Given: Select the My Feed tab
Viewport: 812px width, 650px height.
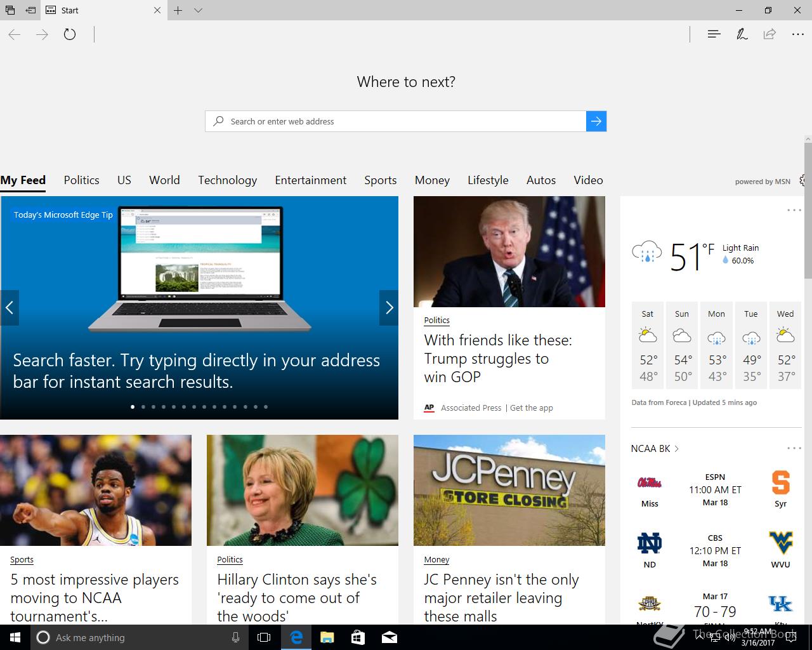Looking at the screenshot, I should (23, 180).
